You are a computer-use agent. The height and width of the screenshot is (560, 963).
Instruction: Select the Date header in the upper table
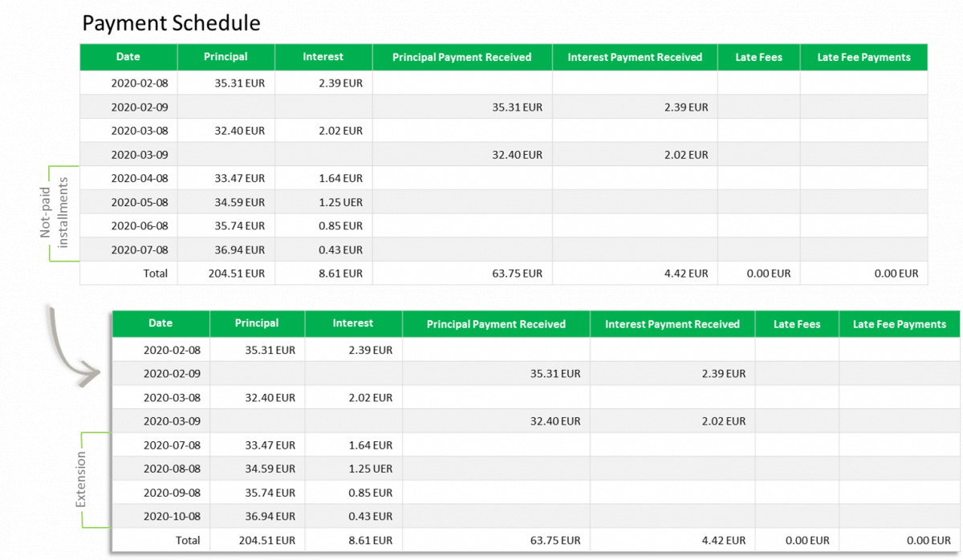point(128,57)
